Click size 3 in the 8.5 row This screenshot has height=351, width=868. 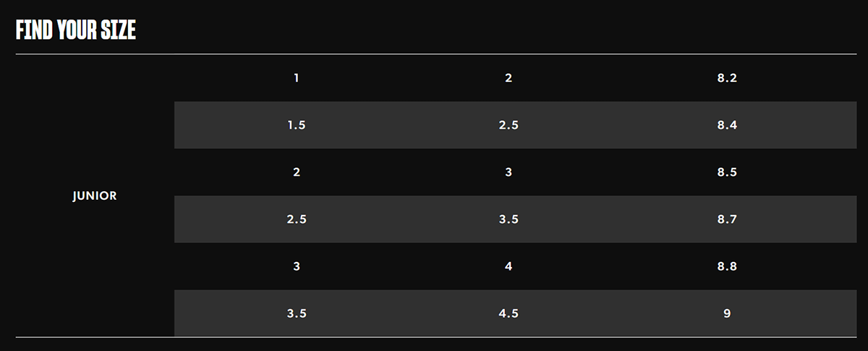coord(509,172)
